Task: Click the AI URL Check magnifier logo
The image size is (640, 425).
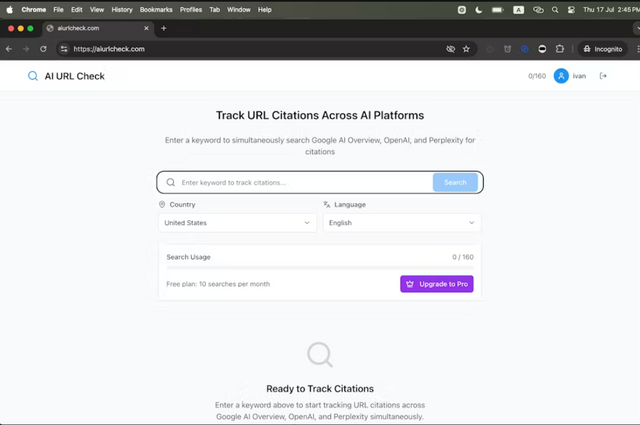Action: pos(33,76)
